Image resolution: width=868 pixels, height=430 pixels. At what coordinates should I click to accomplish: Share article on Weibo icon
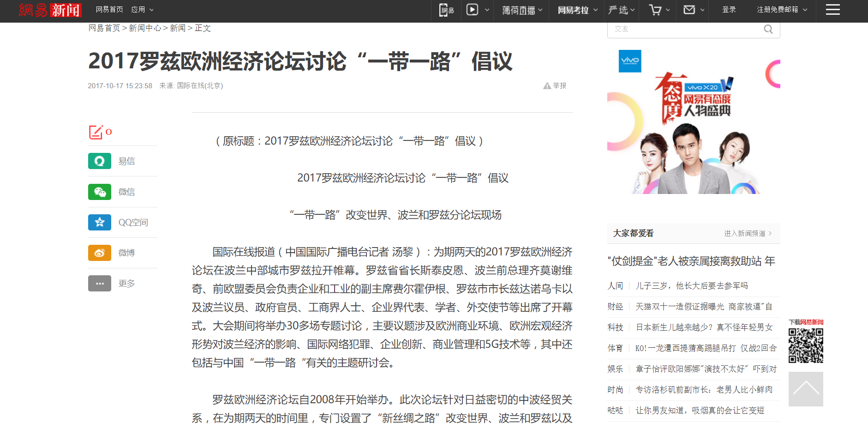pos(99,253)
